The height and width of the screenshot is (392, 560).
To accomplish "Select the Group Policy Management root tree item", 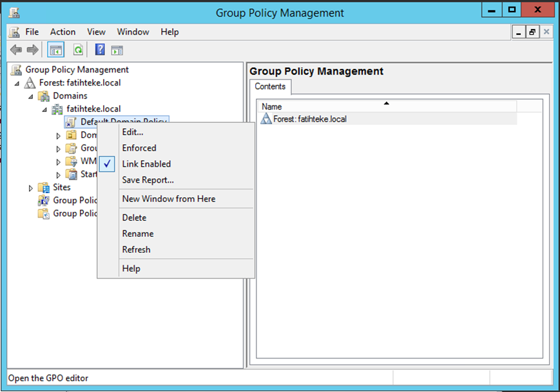I will pyautogui.click(x=77, y=70).
